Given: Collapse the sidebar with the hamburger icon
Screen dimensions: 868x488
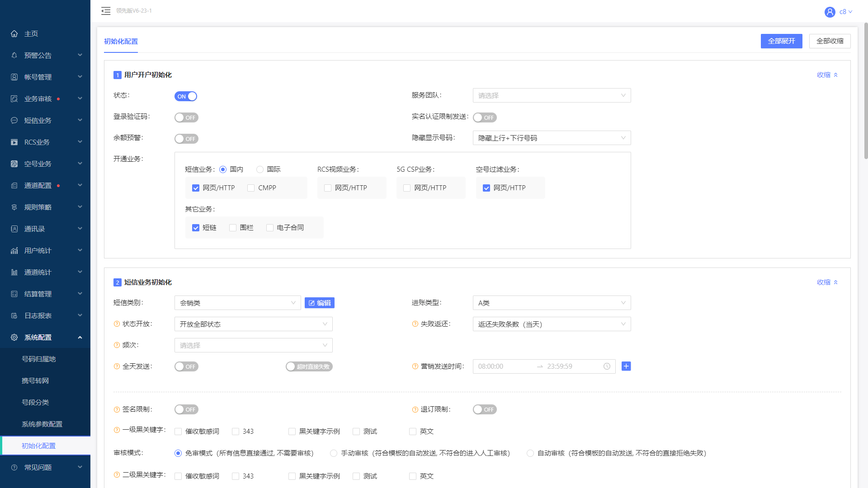Looking at the screenshot, I should click(x=106, y=11).
